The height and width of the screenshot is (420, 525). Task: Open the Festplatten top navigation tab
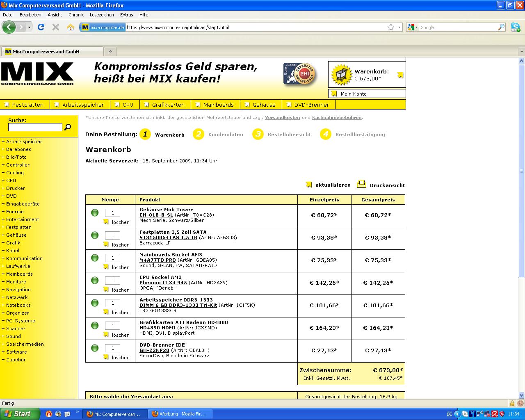pyautogui.click(x=25, y=105)
